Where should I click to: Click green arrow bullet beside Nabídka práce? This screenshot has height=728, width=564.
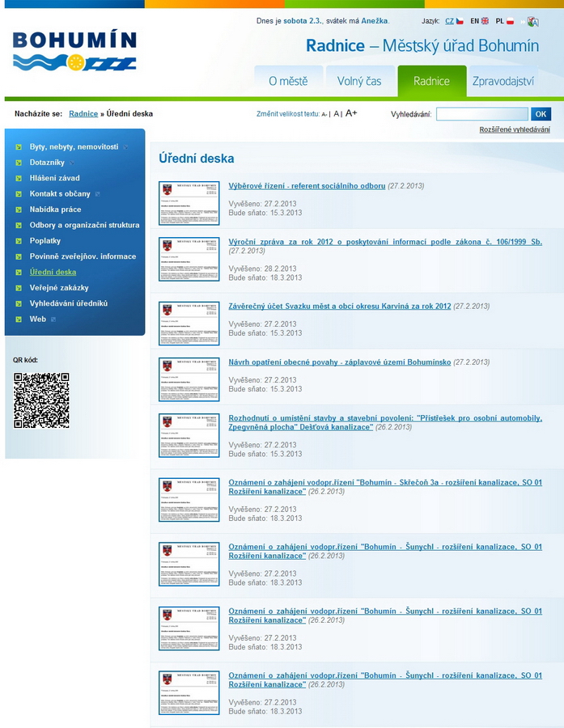point(19,210)
